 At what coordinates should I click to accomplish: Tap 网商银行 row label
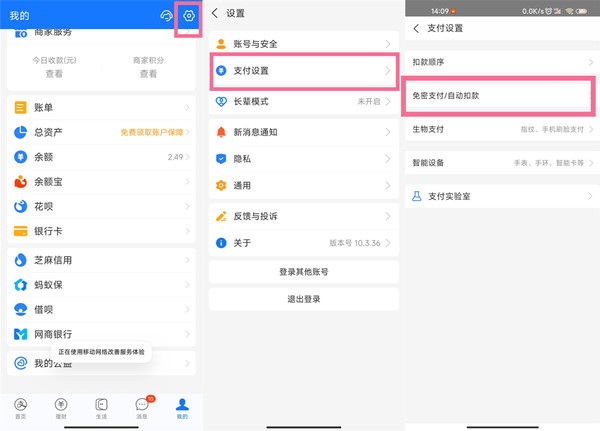pos(53,334)
